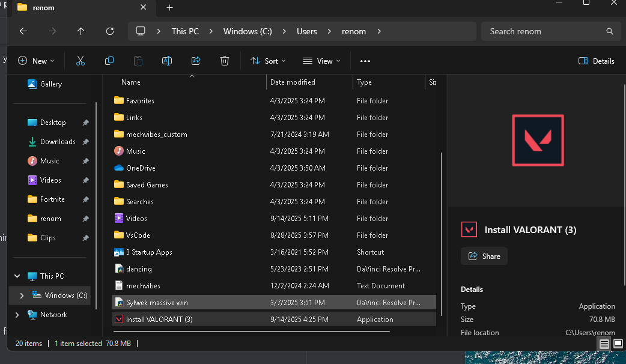
Task: Expand chevron after renom in address bar
Action: click(x=379, y=31)
